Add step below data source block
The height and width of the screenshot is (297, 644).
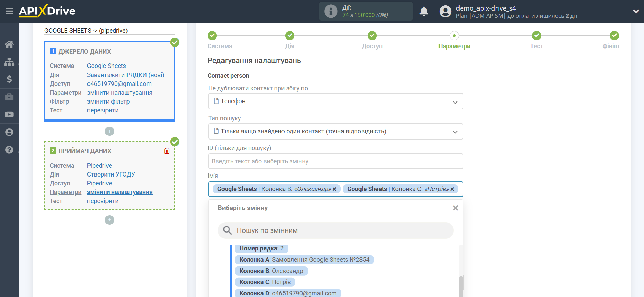110,131
